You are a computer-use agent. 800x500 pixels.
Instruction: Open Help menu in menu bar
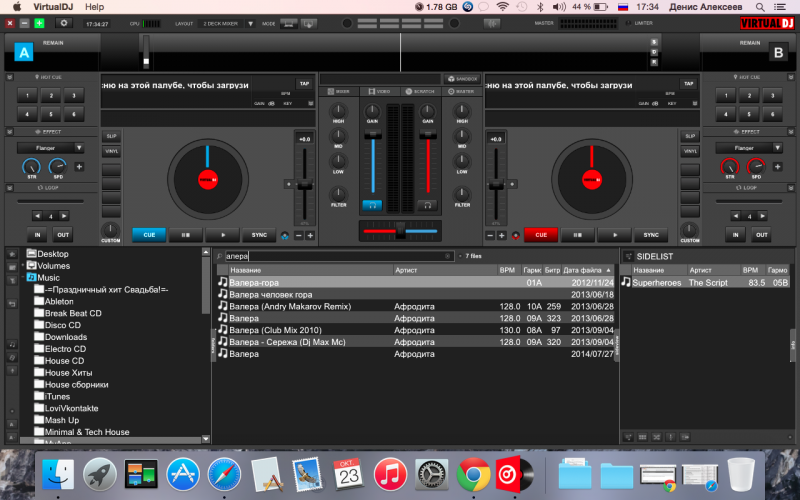[x=94, y=7]
